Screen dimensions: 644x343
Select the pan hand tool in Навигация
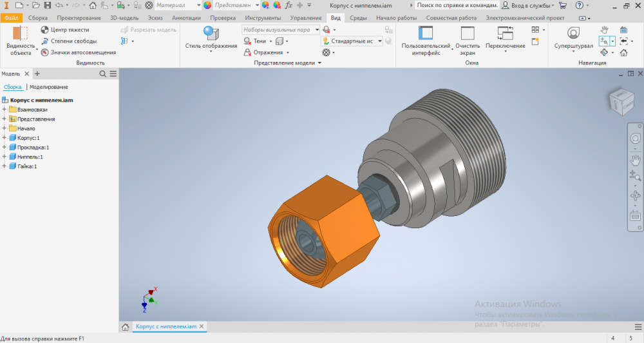(x=604, y=30)
